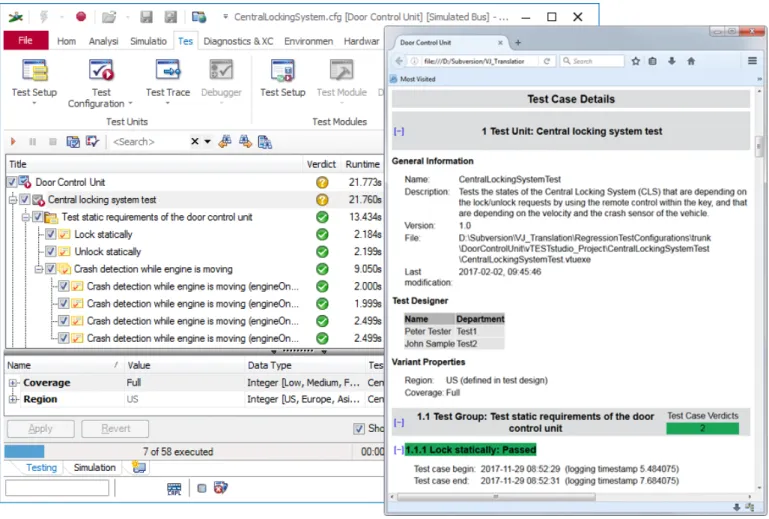Collapse the 1.1.1 Lock statically section

pos(399,450)
